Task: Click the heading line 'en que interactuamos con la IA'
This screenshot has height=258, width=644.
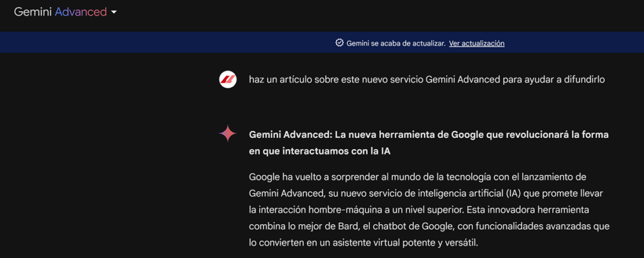Action: pos(319,151)
